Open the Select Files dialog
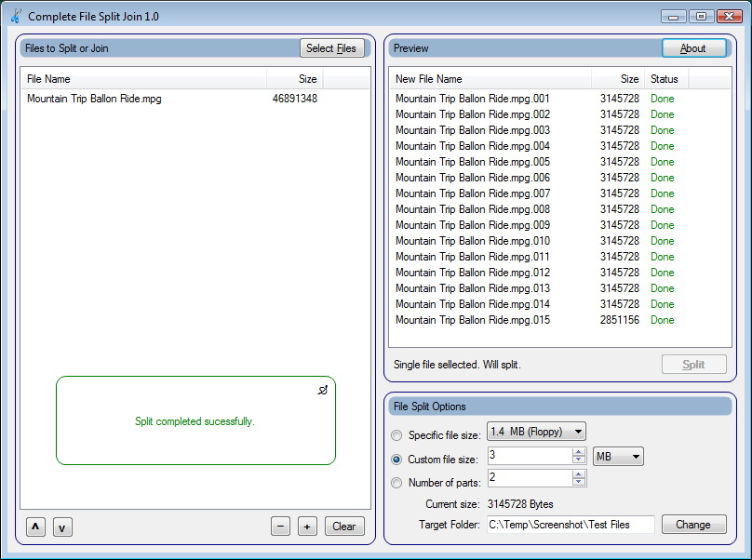The width and height of the screenshot is (752, 560). pos(331,48)
